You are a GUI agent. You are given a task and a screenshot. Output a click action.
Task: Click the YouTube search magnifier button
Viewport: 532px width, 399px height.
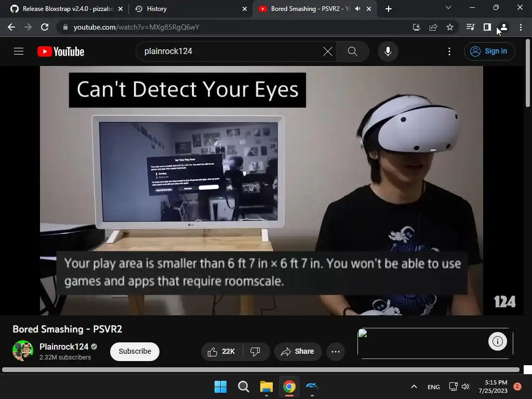(x=353, y=51)
